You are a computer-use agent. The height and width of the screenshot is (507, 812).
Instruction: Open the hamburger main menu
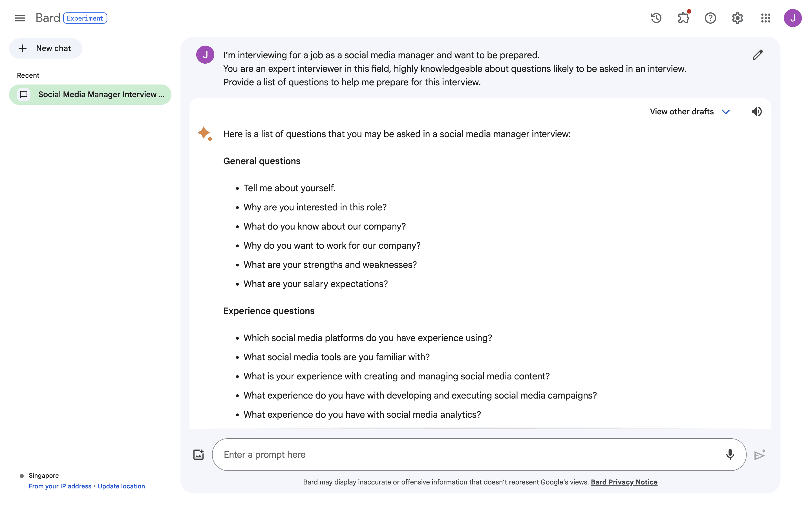pos(20,18)
